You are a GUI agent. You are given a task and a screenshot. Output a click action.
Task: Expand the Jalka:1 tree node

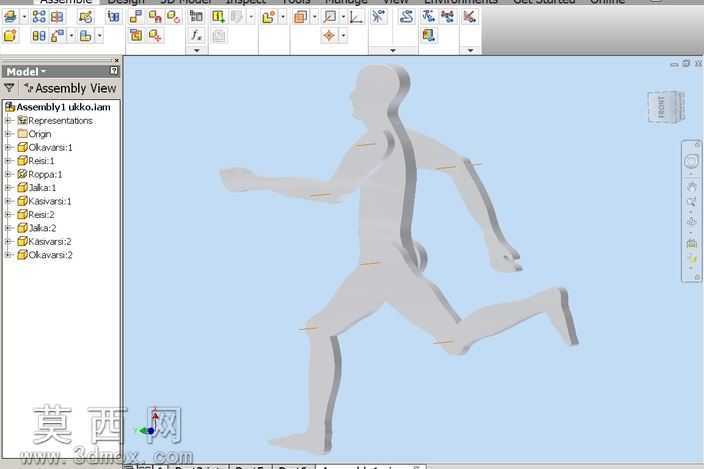8,188
